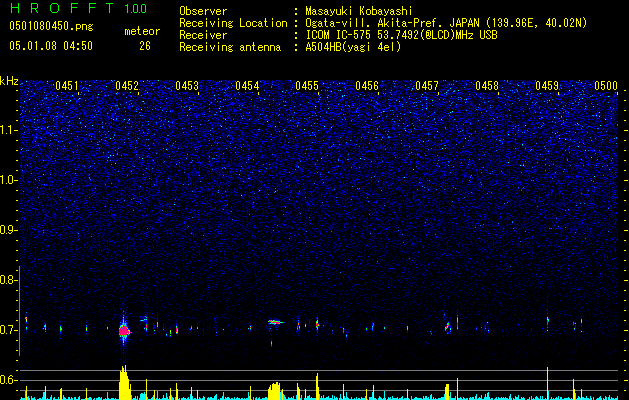Viewport: 629px width, 400px height.
Task: Click the meteor label
Action: (142, 31)
